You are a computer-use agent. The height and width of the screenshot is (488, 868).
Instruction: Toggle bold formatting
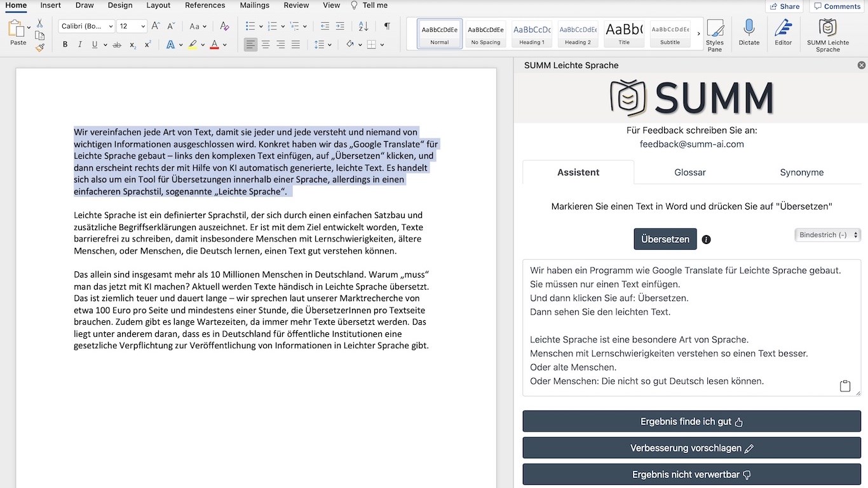tap(65, 44)
